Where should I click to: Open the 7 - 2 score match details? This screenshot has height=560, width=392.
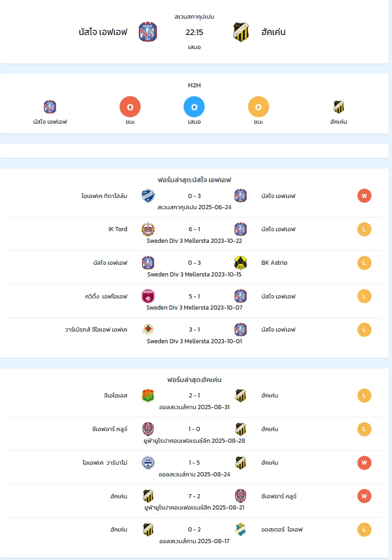click(194, 496)
